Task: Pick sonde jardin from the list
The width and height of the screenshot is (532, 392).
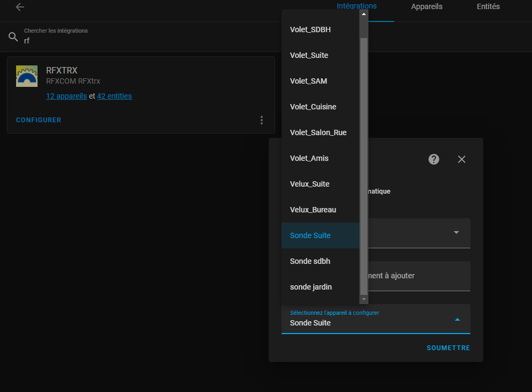Action: (x=311, y=287)
